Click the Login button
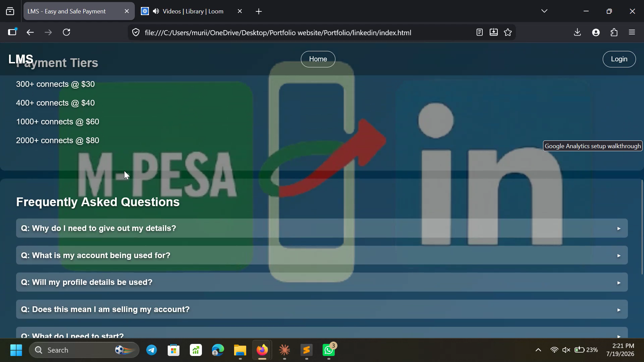 (x=619, y=59)
